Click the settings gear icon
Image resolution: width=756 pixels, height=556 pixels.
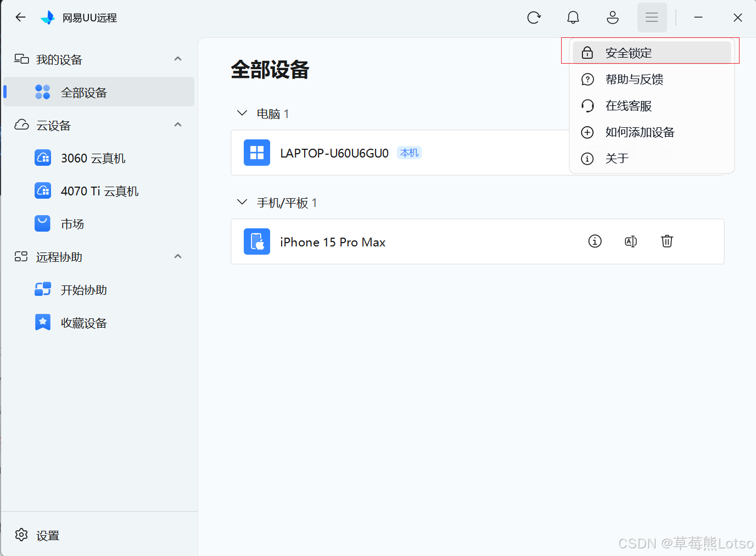click(21, 535)
